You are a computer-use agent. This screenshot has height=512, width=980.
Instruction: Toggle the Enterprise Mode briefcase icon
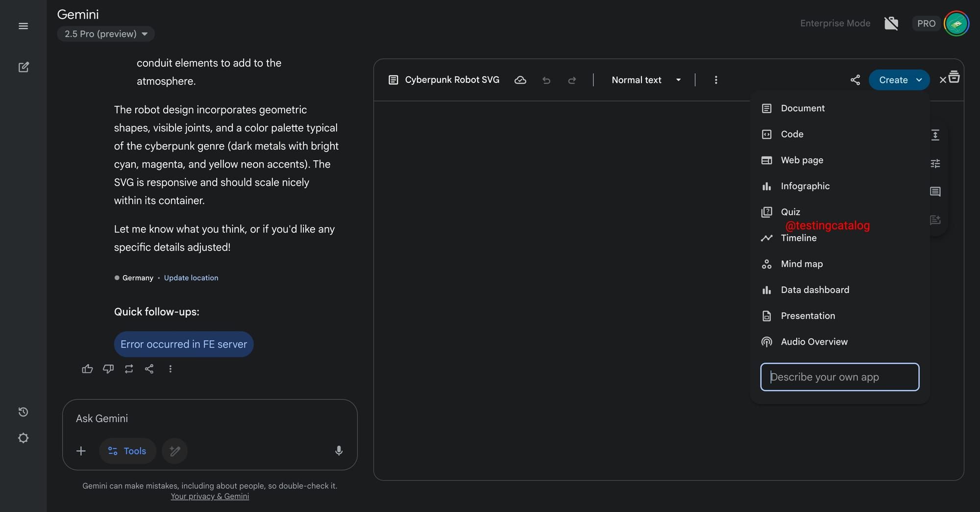coord(891,24)
